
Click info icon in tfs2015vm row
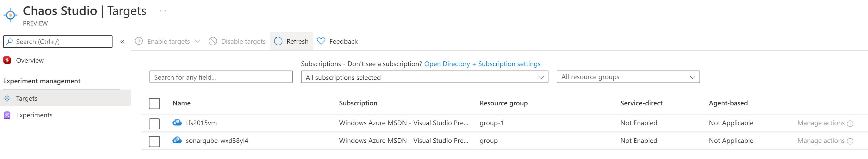click(850, 124)
